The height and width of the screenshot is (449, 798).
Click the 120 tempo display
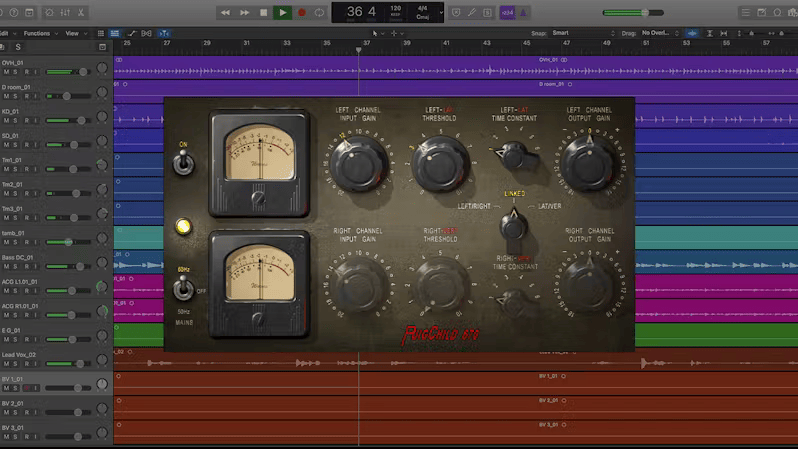(395, 11)
